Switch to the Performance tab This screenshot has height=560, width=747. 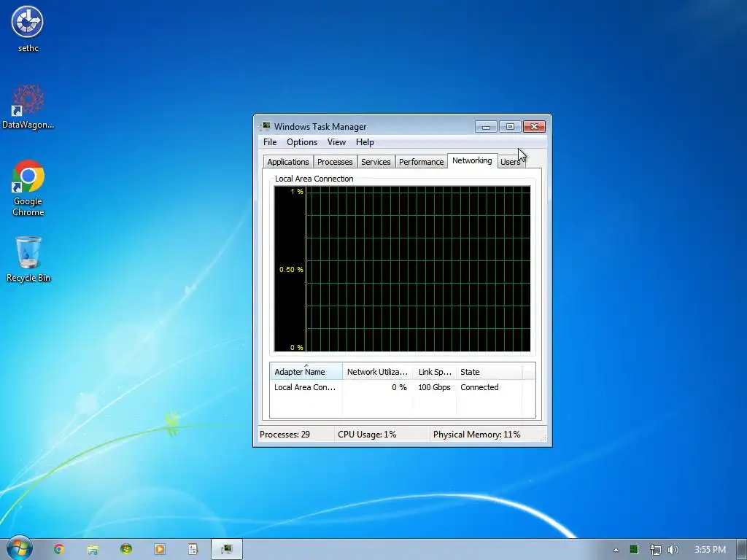421,162
